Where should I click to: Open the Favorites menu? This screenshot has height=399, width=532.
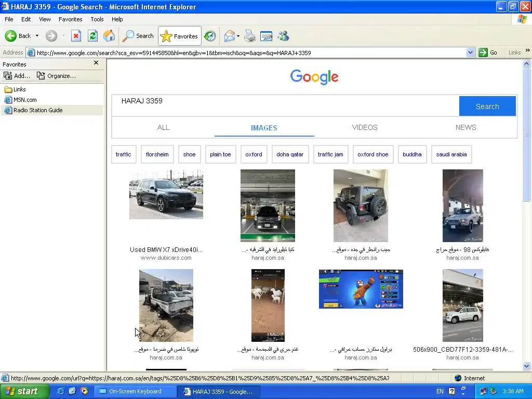coord(70,19)
